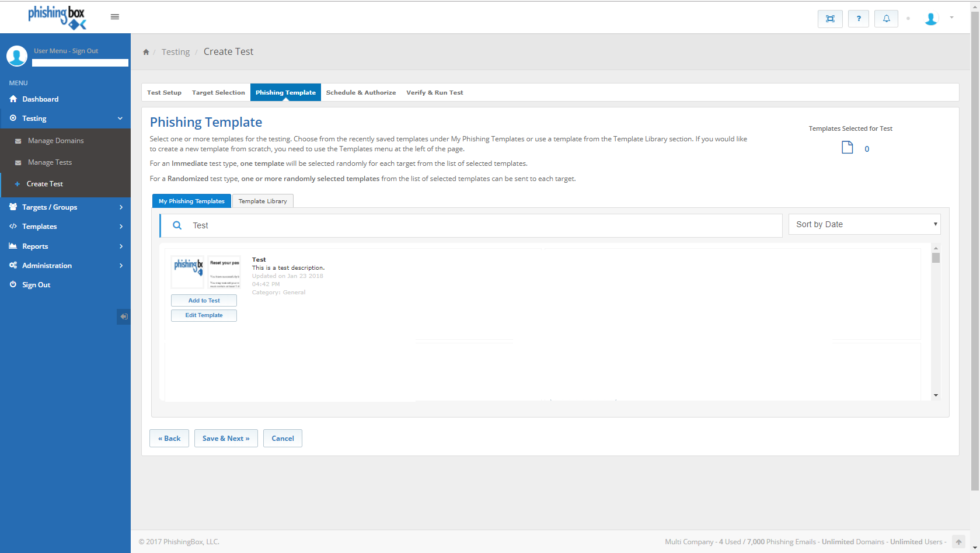Image resolution: width=980 pixels, height=553 pixels.
Task: Click the Add to Test button
Action: tap(204, 301)
